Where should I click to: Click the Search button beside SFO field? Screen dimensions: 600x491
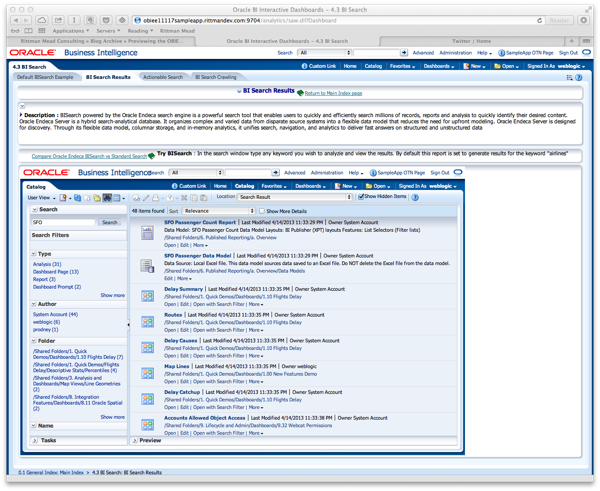coord(111,222)
